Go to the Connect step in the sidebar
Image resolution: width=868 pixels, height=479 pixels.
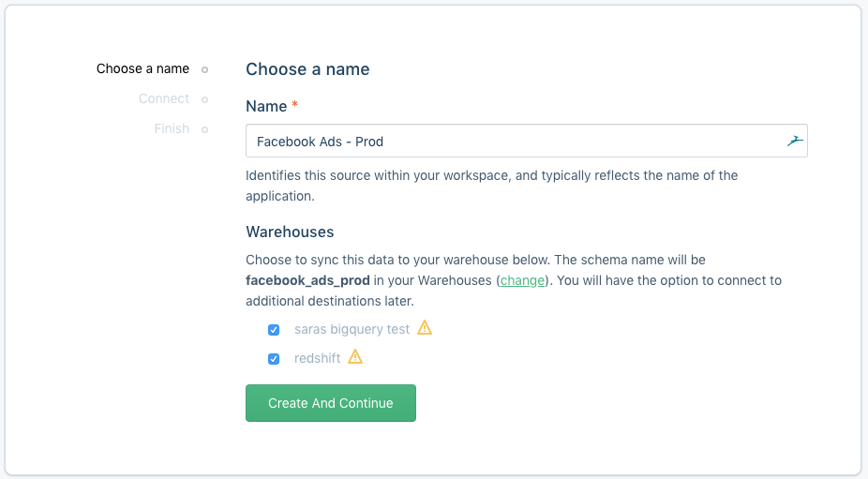coord(164,99)
